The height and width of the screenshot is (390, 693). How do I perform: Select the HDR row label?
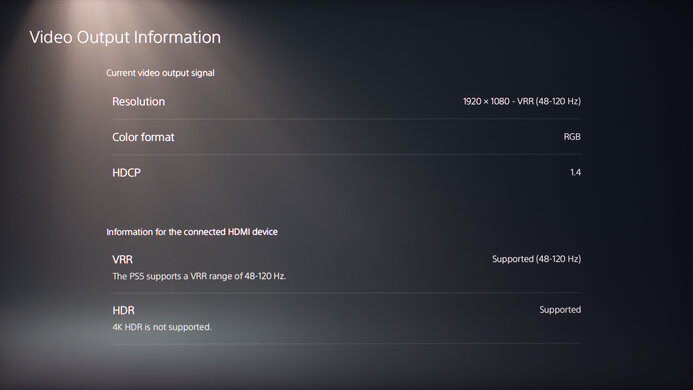[123, 310]
